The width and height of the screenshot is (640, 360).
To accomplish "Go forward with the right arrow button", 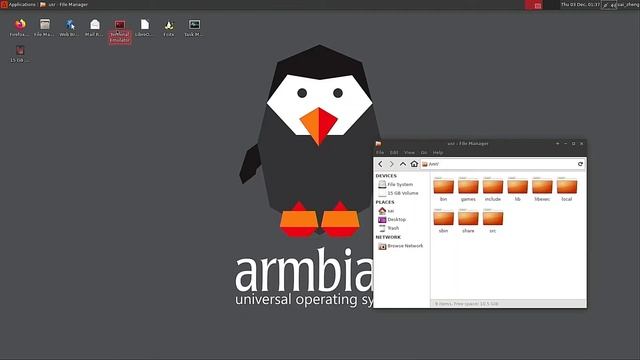I will click(391, 164).
